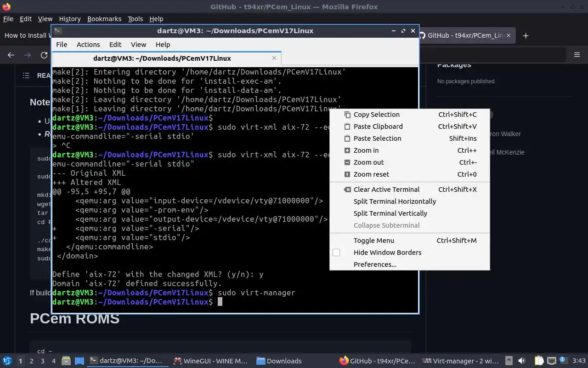This screenshot has height=368, width=588.
Task: Click Firefox back arrow button
Action: tap(11, 55)
